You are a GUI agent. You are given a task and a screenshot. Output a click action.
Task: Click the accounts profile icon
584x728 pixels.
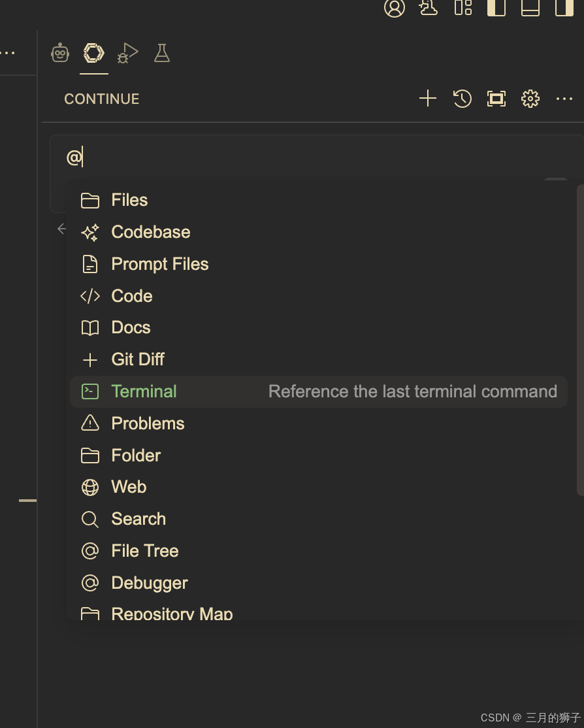[x=395, y=8]
